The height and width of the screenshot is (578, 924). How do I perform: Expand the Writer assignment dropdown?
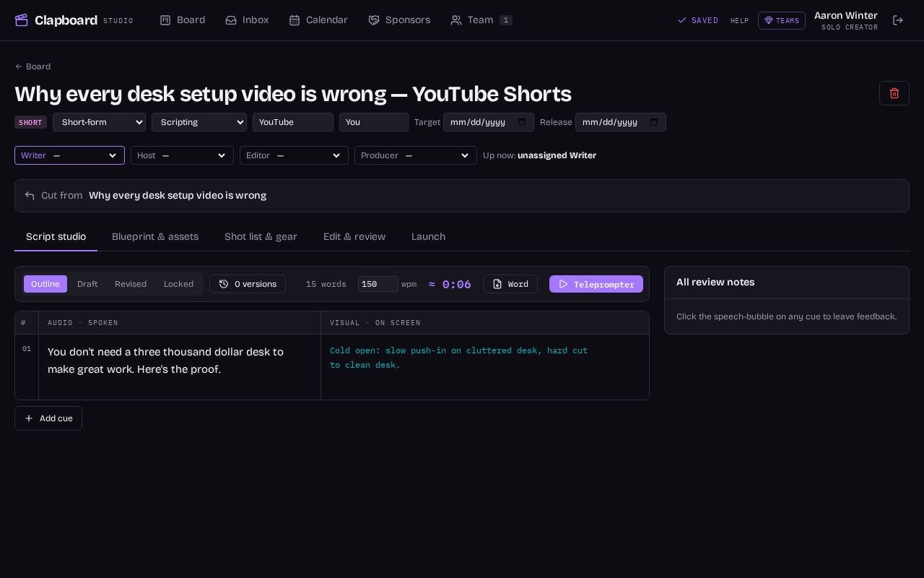point(69,155)
